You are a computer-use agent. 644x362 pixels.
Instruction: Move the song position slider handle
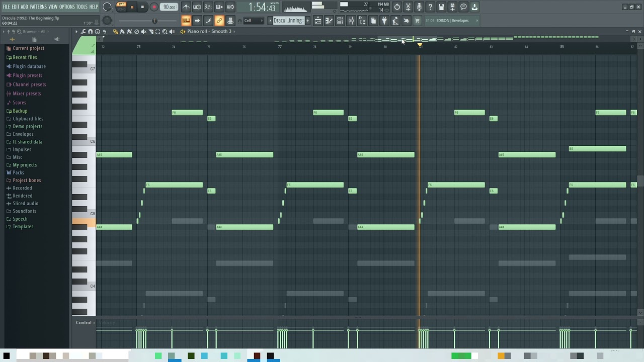(154, 21)
